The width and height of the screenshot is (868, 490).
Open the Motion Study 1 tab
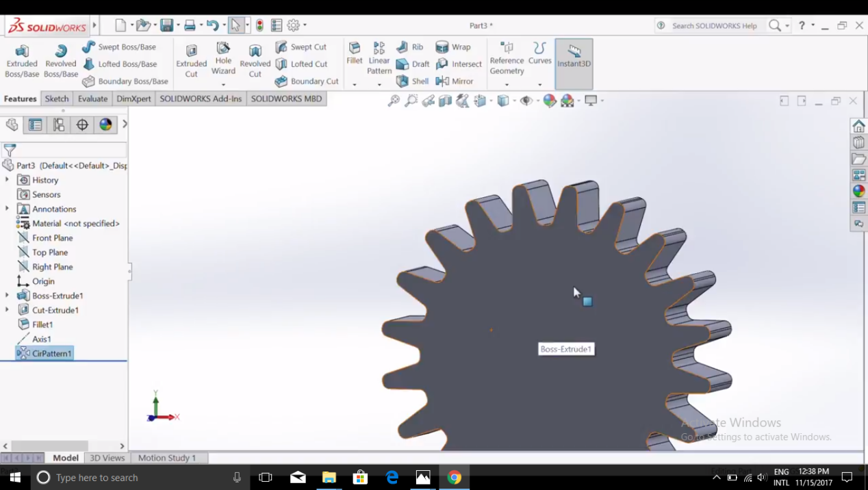pyautogui.click(x=167, y=458)
